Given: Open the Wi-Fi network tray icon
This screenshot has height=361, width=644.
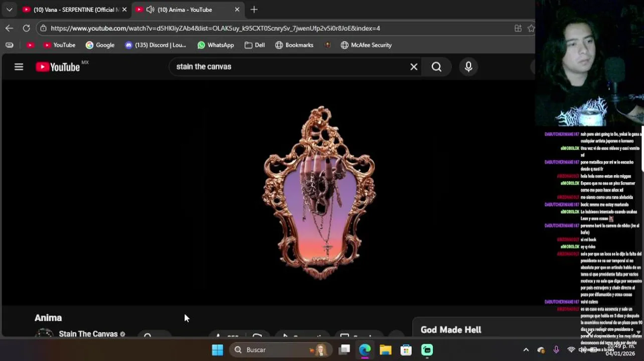Looking at the screenshot, I should click(x=571, y=350).
